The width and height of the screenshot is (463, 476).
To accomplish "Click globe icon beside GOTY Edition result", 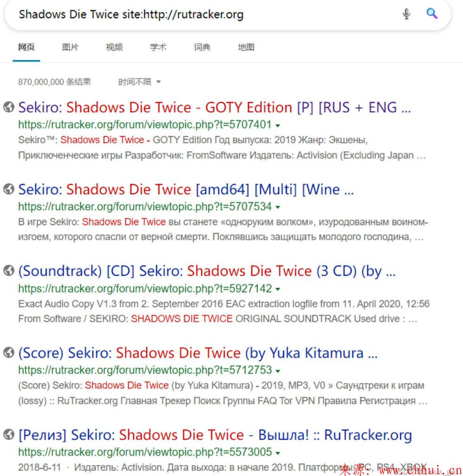I will point(9,107).
